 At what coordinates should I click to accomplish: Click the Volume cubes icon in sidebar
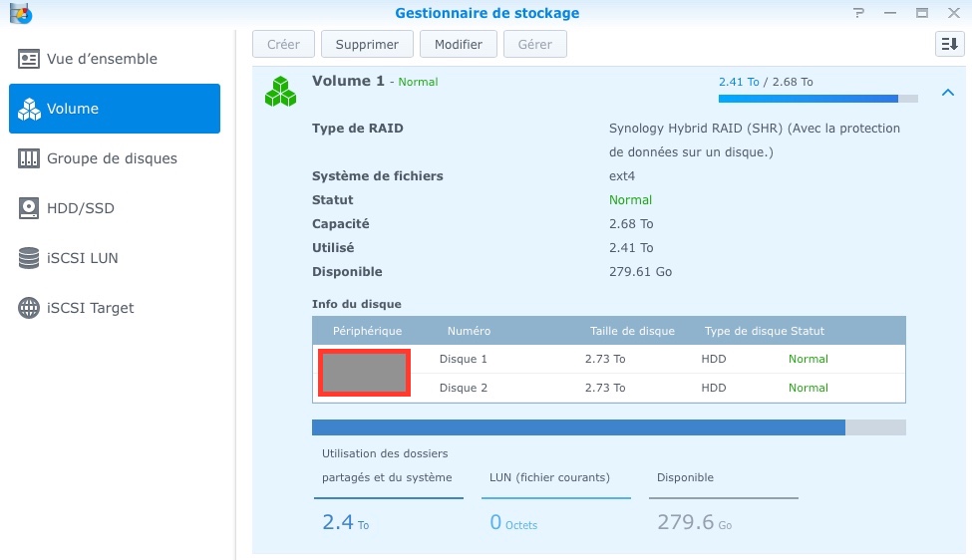(x=29, y=109)
